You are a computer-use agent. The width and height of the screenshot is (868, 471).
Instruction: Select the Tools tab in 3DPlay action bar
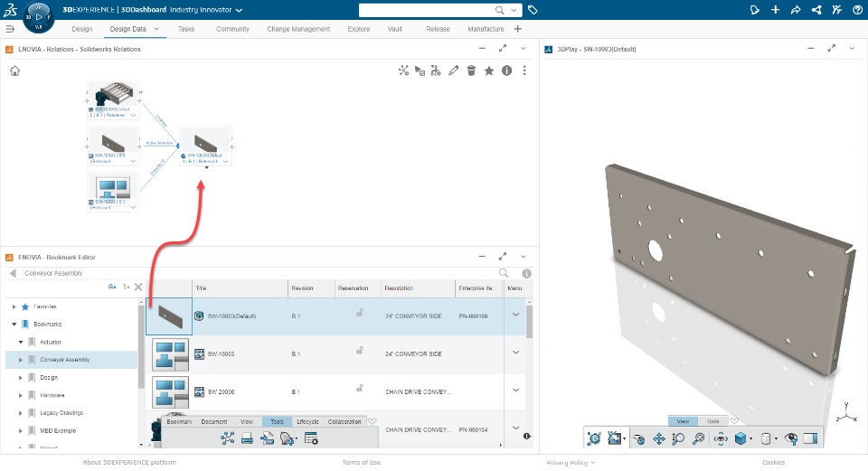[x=713, y=421]
